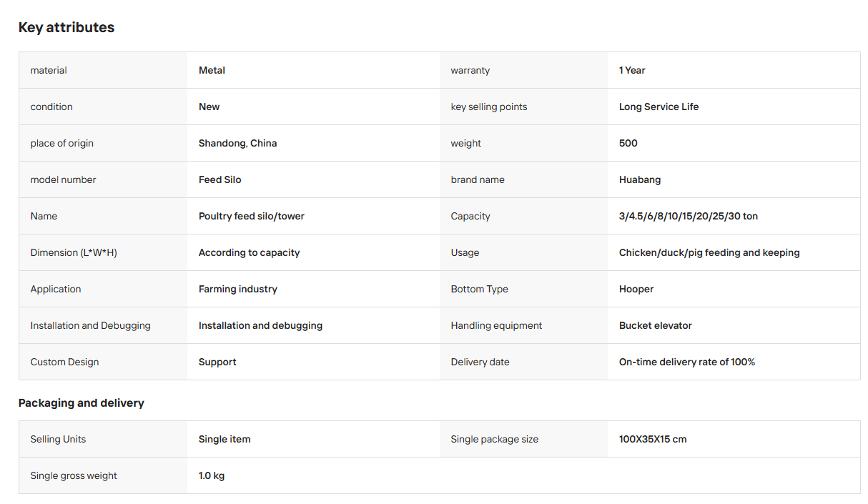This screenshot has height=504, width=868.
Task: Select the Bucket elevator value
Action: 656,325
